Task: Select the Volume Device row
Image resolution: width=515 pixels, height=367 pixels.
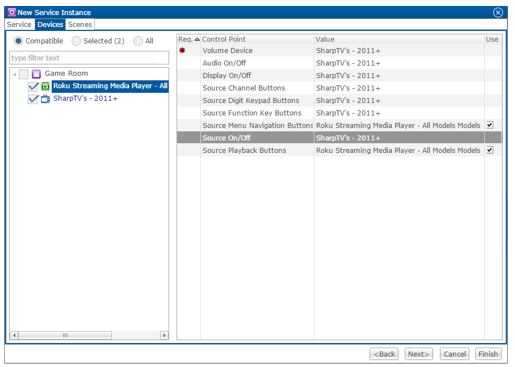Action: pos(339,51)
